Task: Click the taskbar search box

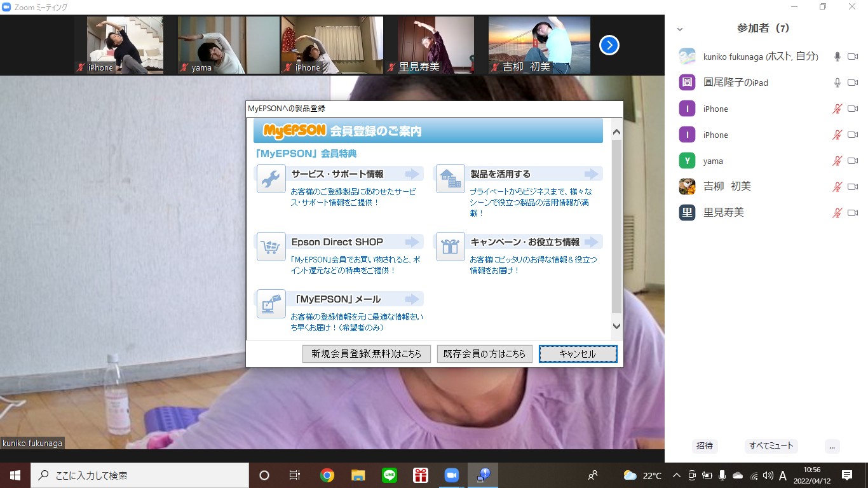Action: click(140, 475)
